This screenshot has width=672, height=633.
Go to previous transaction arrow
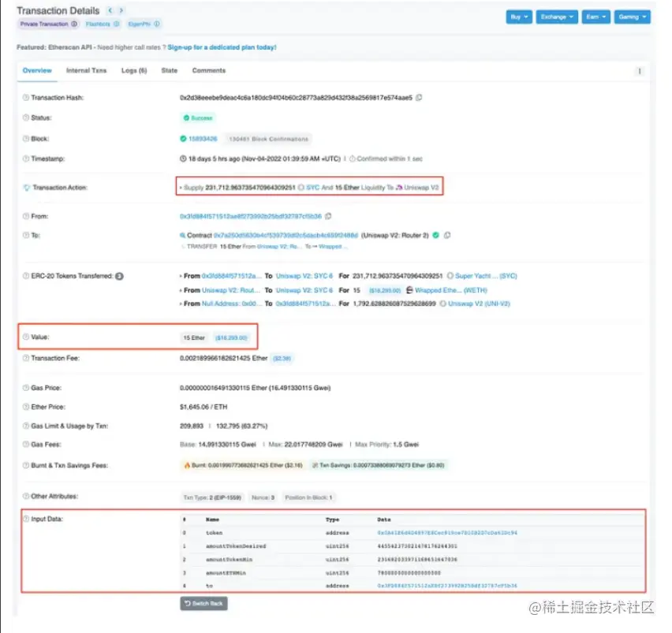[x=110, y=10]
